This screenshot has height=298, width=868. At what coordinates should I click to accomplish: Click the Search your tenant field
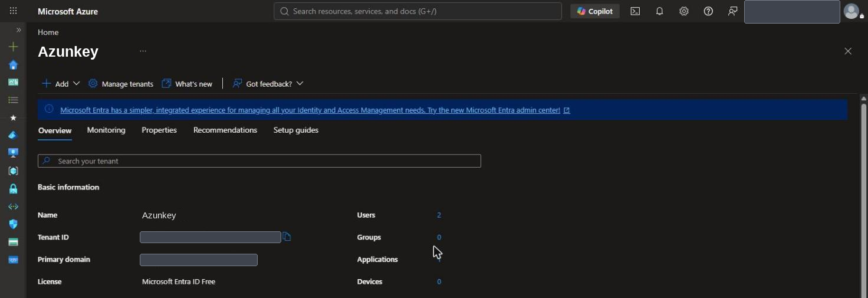[x=259, y=161]
